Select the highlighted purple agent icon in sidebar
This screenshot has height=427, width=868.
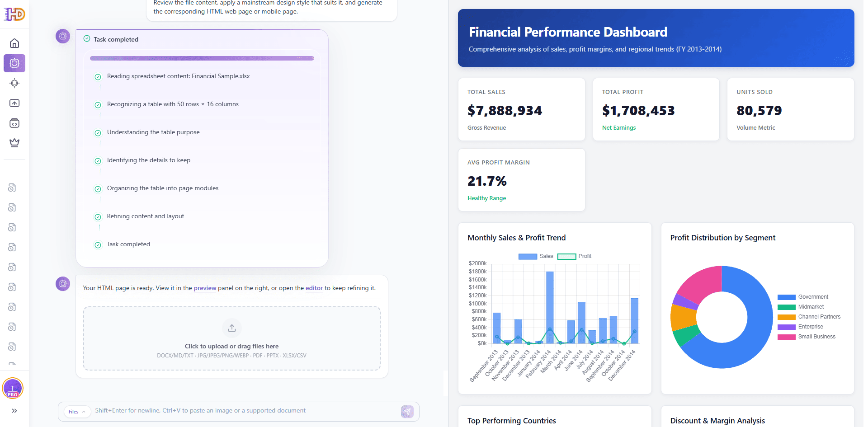14,63
